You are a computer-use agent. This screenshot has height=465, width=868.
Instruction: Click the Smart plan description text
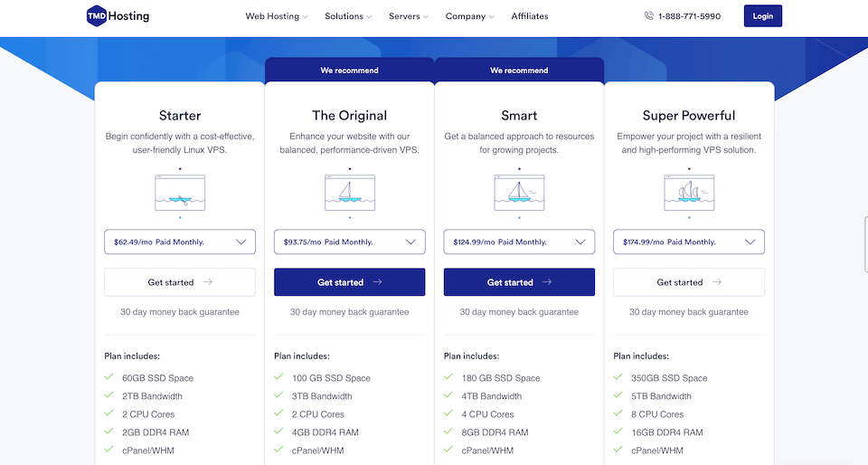[x=519, y=143]
